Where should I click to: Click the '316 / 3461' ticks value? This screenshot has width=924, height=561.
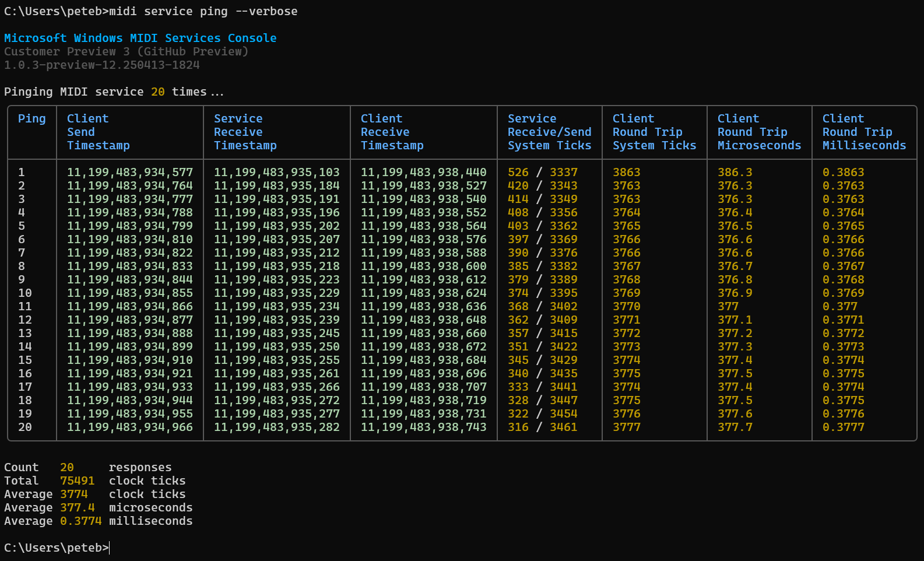(x=543, y=427)
